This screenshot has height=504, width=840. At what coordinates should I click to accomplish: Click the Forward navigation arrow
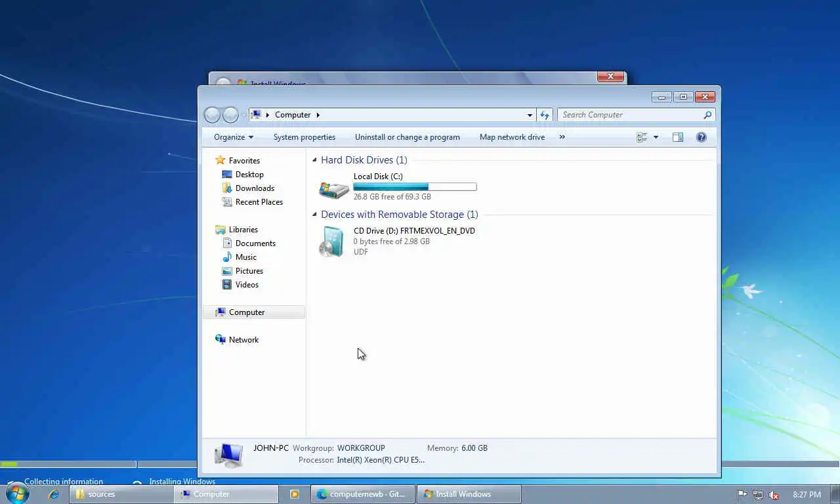230,115
